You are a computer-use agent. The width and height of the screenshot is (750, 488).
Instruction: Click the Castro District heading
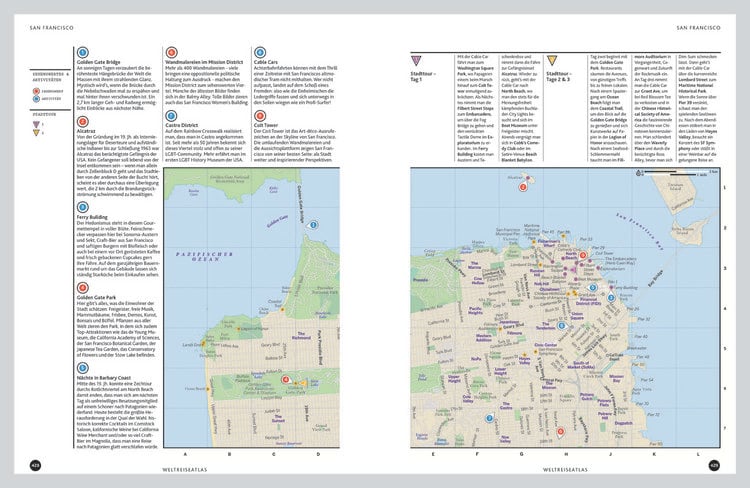click(x=182, y=125)
